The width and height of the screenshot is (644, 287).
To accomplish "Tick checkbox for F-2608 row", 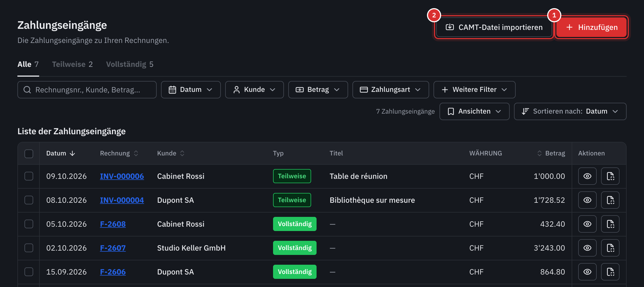I will (29, 224).
